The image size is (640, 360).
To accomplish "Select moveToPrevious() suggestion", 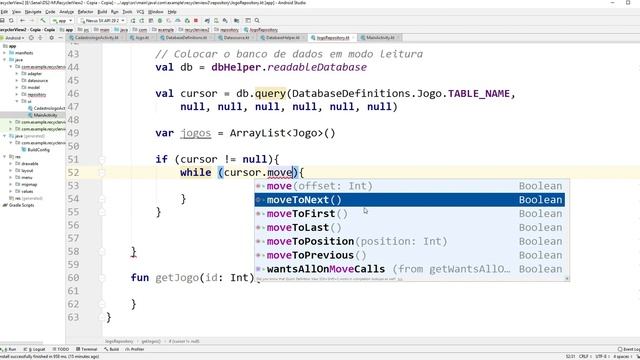I will 410,256.
